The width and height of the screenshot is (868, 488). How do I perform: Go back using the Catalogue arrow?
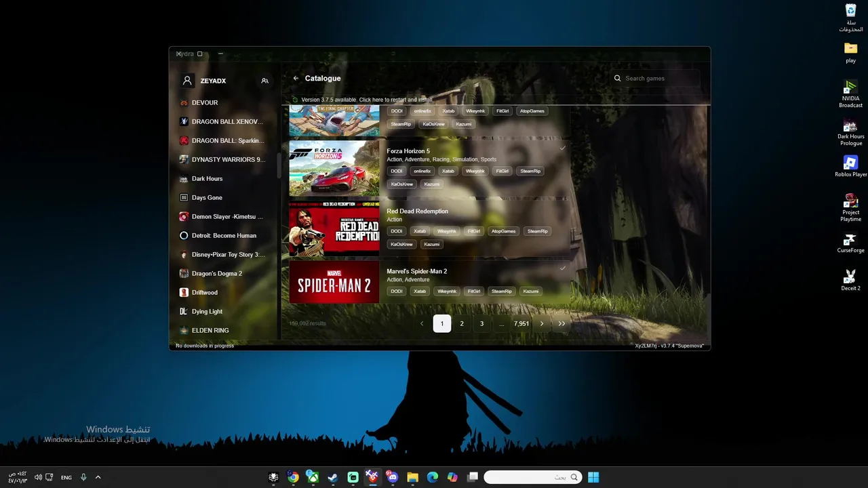coord(296,79)
